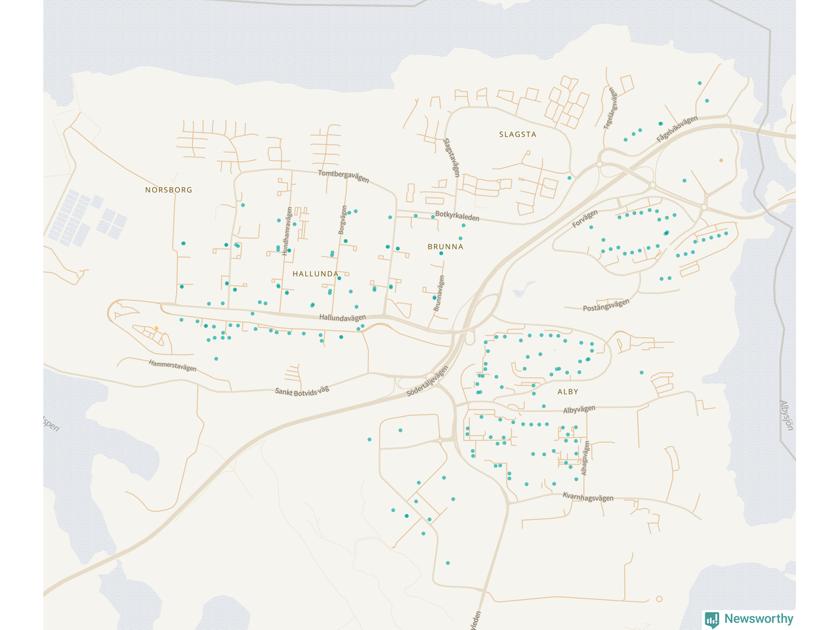Click the southernmost teal dot on map
The image size is (840, 630).
pyautogui.click(x=448, y=563)
